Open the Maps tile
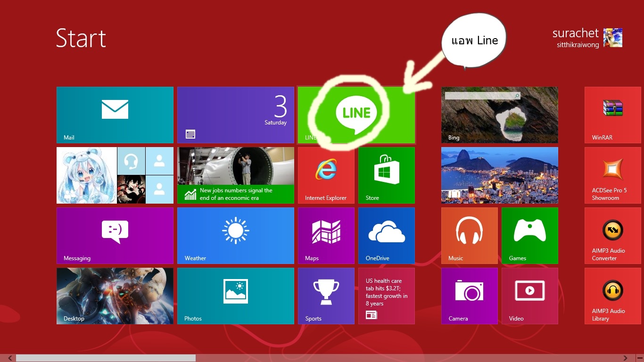644x362 pixels. coord(326,236)
